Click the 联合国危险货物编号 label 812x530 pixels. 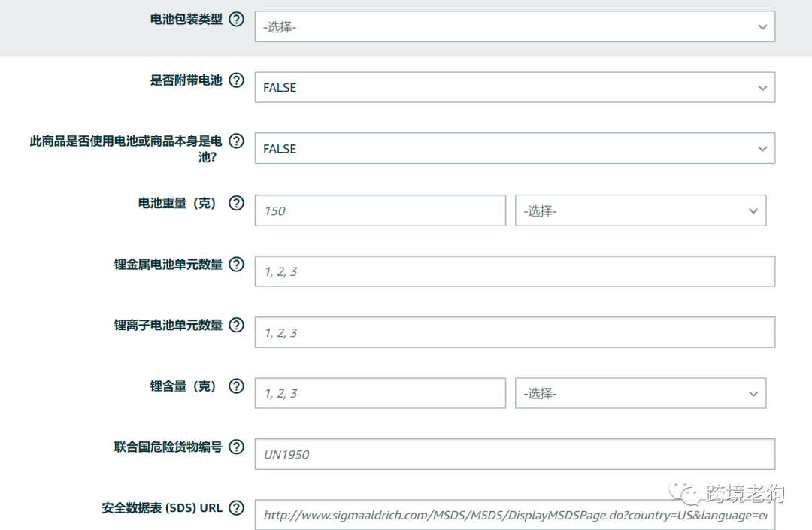[168, 446]
